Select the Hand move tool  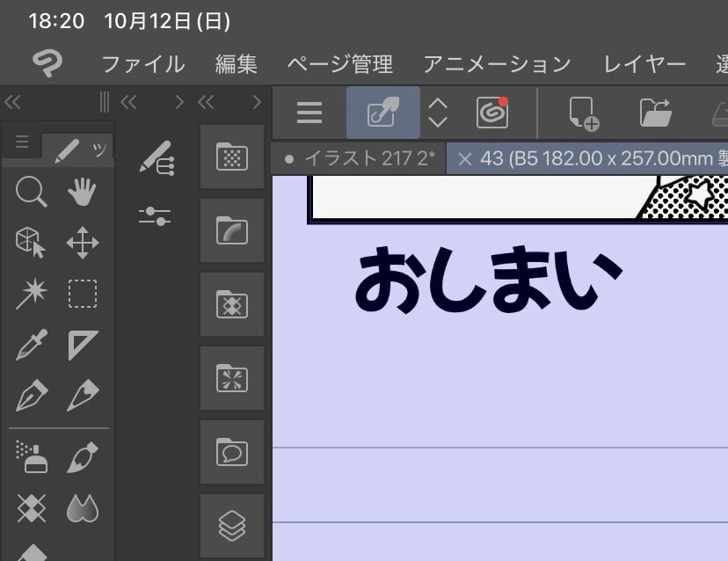82,192
